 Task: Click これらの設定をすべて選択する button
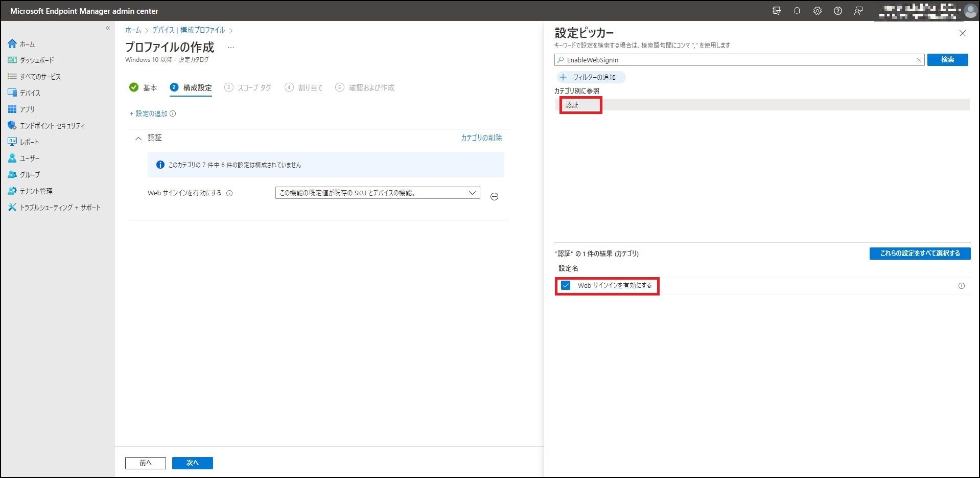(x=920, y=254)
